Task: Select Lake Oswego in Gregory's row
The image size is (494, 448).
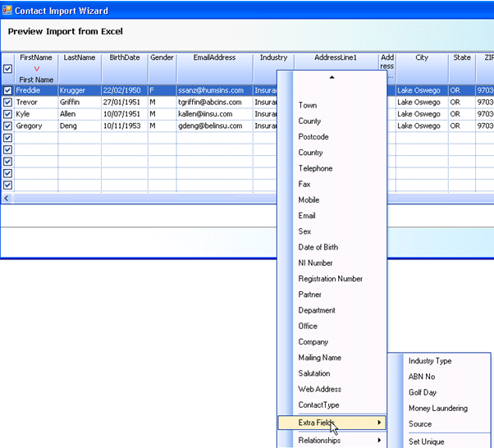Action: click(x=422, y=126)
